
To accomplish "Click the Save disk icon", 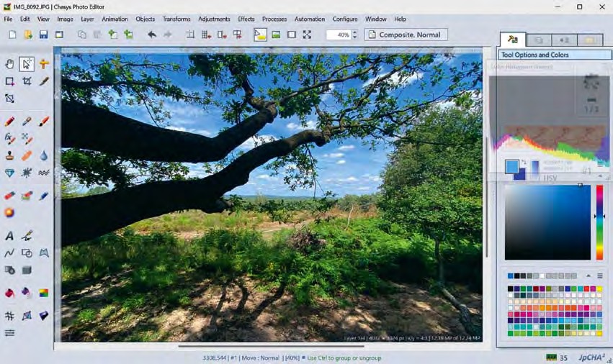I will click(43, 35).
